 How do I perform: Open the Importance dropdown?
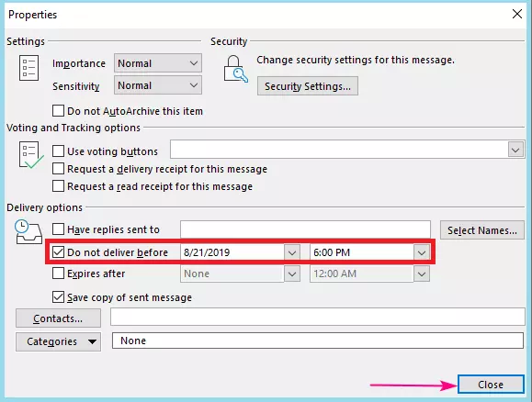pyautogui.click(x=158, y=63)
